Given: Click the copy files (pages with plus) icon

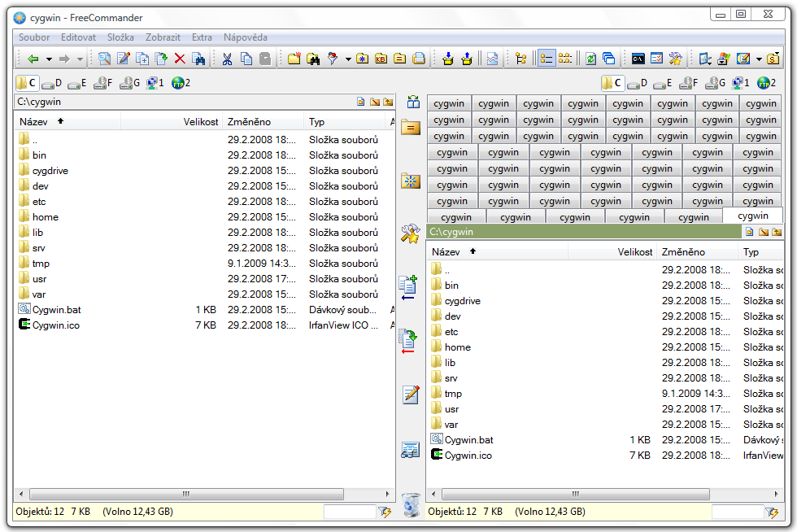Looking at the screenshot, I should pyautogui.click(x=142, y=59).
